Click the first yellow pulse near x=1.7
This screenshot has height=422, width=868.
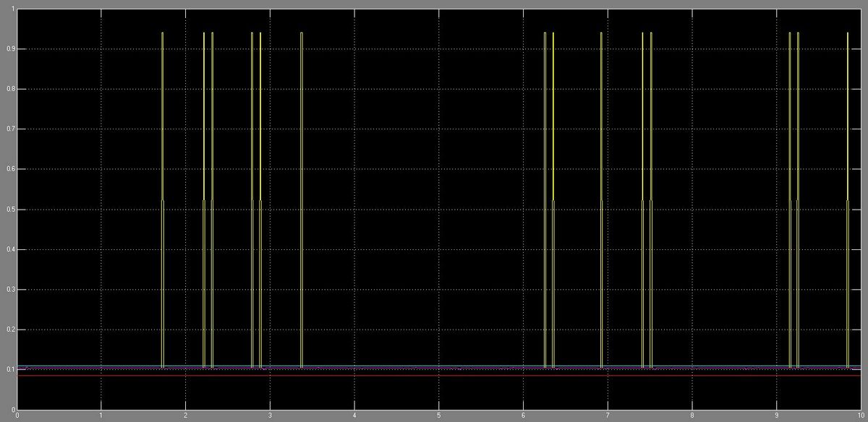[163, 145]
